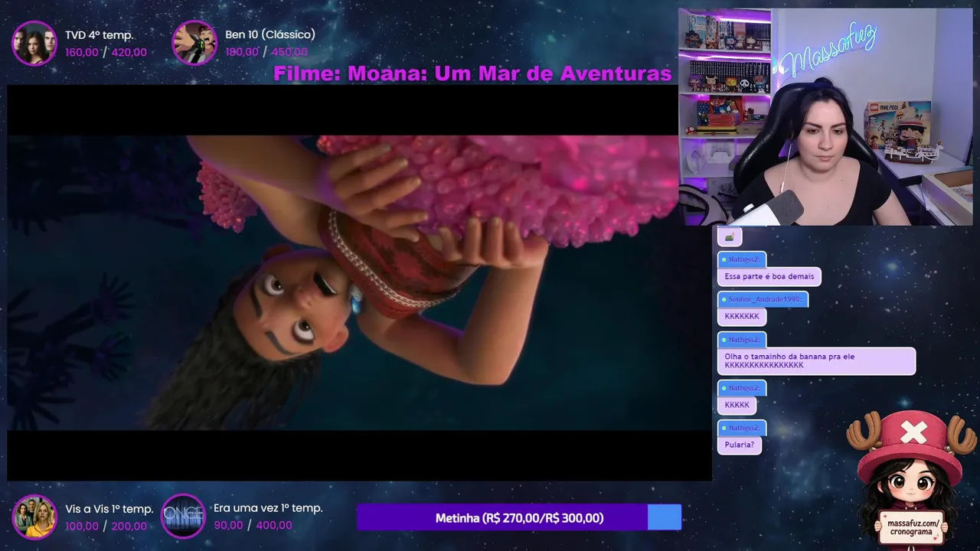Click the Massafuz neon sign in webcam
980x551 pixels.
[x=830, y=51]
